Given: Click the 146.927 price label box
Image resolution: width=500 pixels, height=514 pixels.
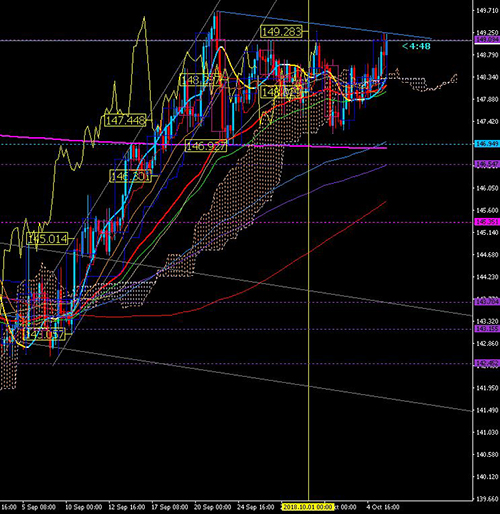Looking at the screenshot, I should click(x=206, y=146).
